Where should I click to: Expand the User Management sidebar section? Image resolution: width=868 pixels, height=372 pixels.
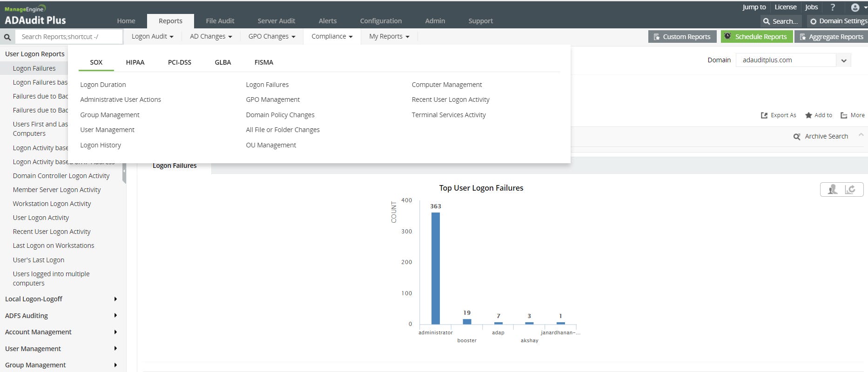click(61, 349)
